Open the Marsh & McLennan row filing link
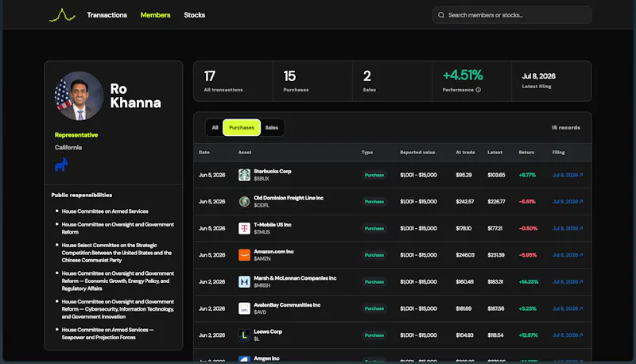Viewport: 636px width, 364px height. [x=568, y=281]
